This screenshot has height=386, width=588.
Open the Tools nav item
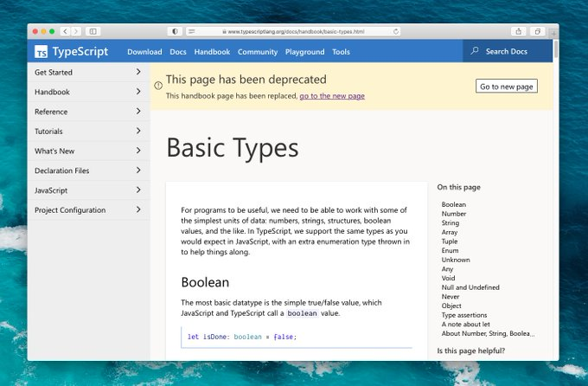coord(341,52)
